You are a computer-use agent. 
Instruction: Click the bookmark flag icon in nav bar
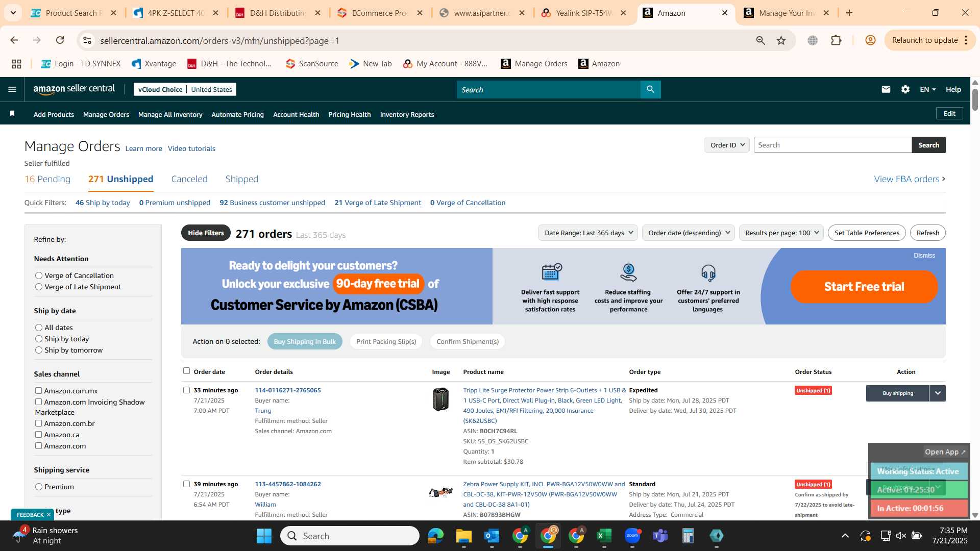(12, 113)
